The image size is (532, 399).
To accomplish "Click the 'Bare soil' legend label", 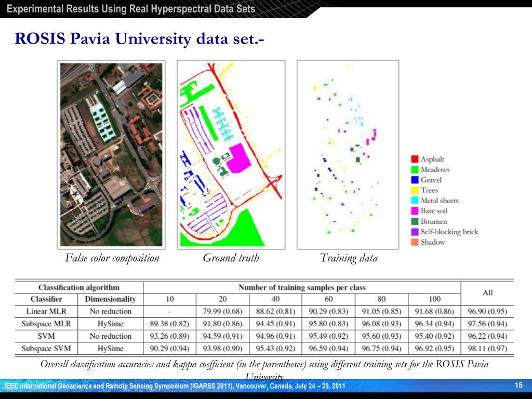I will pos(434,211).
